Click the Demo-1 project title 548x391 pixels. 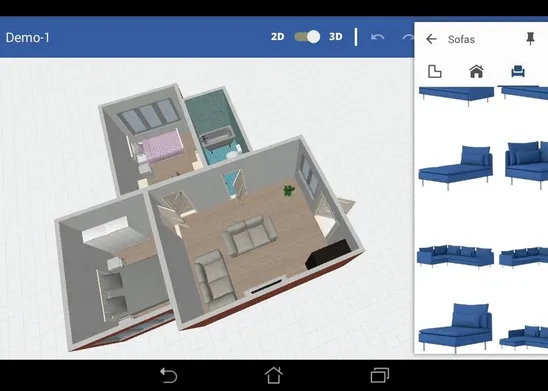pos(28,37)
